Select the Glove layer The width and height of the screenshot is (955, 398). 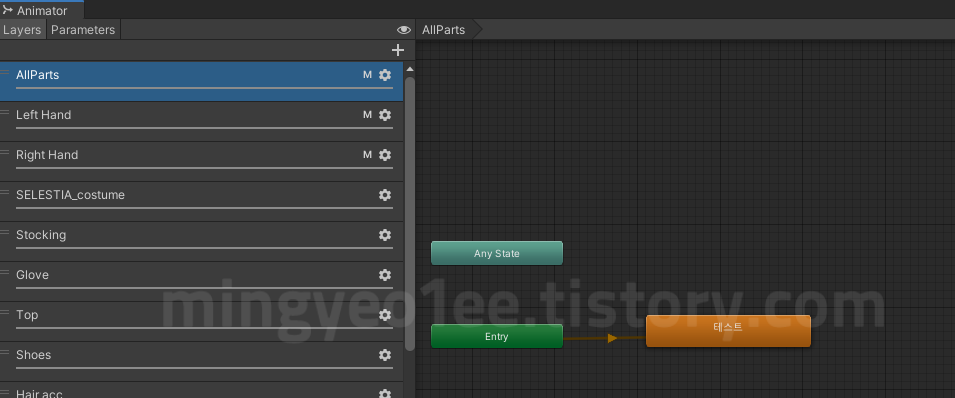[201, 282]
